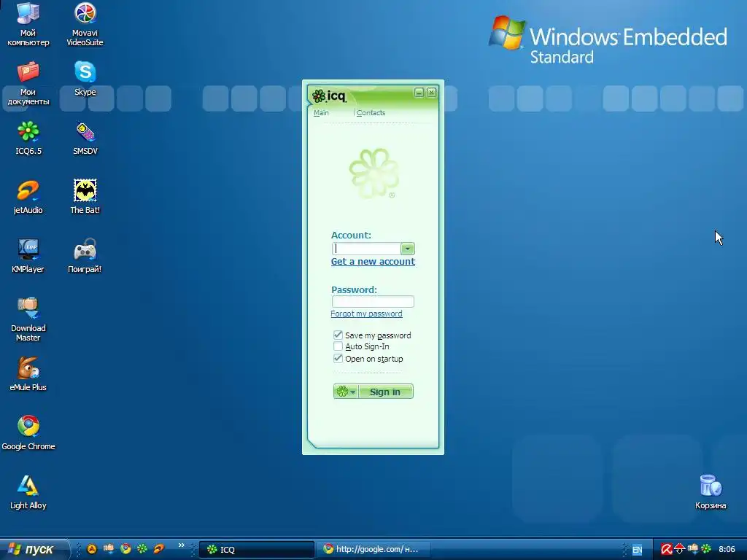Viewport: 747px width, 560px height.
Task: Select the Google Chrome desktop icon
Action: click(x=28, y=433)
